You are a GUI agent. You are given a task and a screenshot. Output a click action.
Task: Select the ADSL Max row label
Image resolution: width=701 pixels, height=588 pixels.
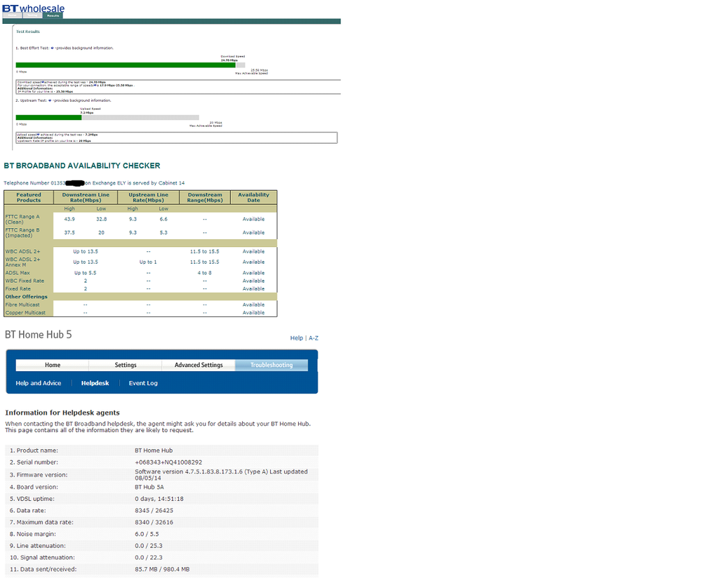(x=18, y=273)
